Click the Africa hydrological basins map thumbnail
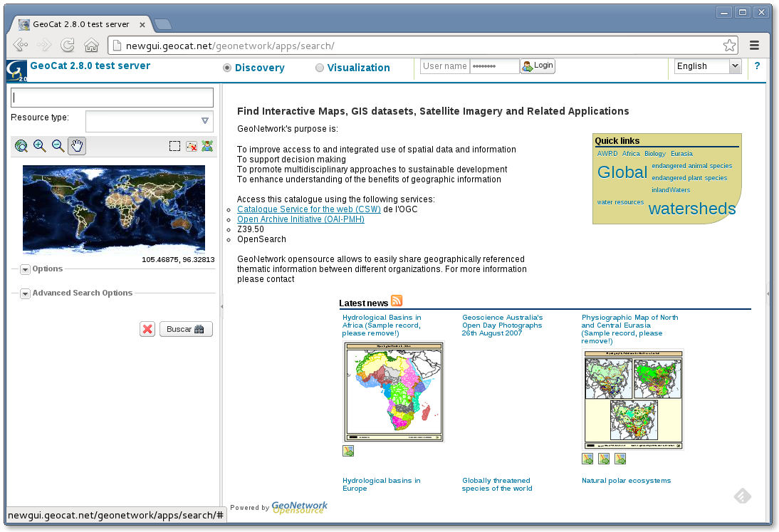This screenshot has width=779, height=532. [x=394, y=392]
